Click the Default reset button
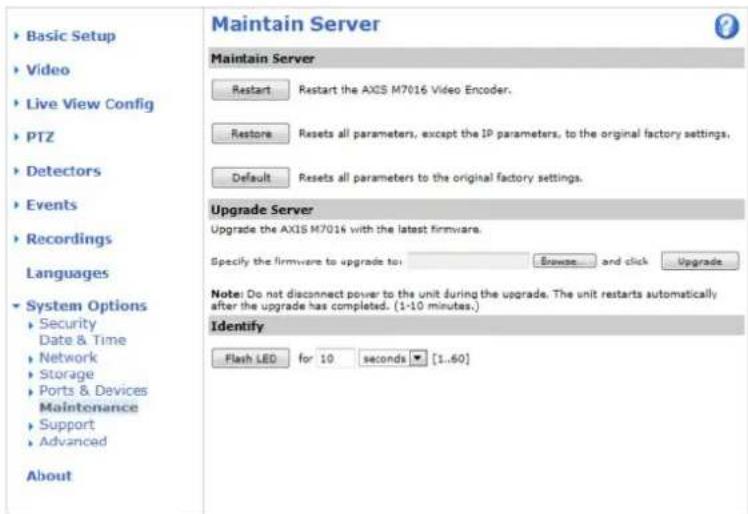 [x=250, y=178]
